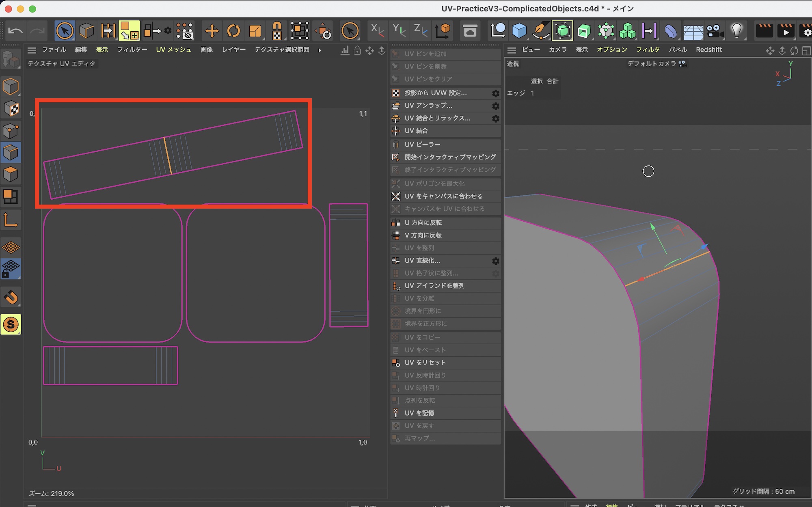
Task: Open the Redshift menu in the viewport
Action: 708,50
